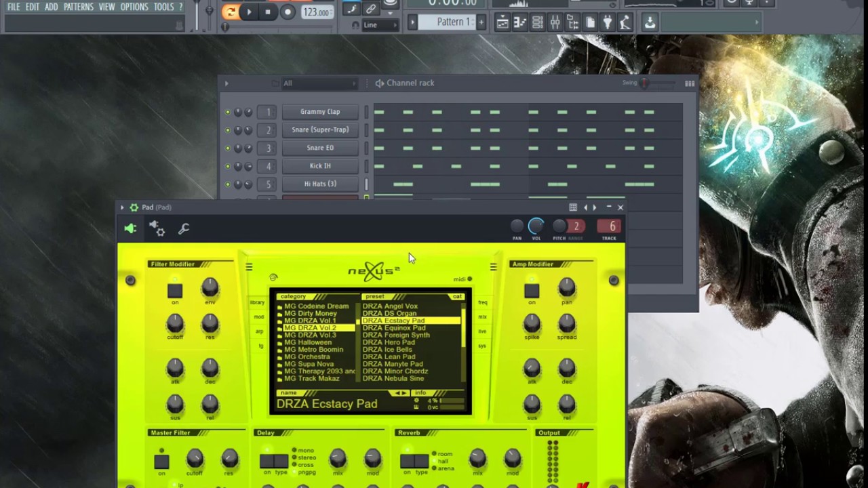Adjust the channel rack Swing slider
Screen dimensions: 868x488
click(656, 83)
